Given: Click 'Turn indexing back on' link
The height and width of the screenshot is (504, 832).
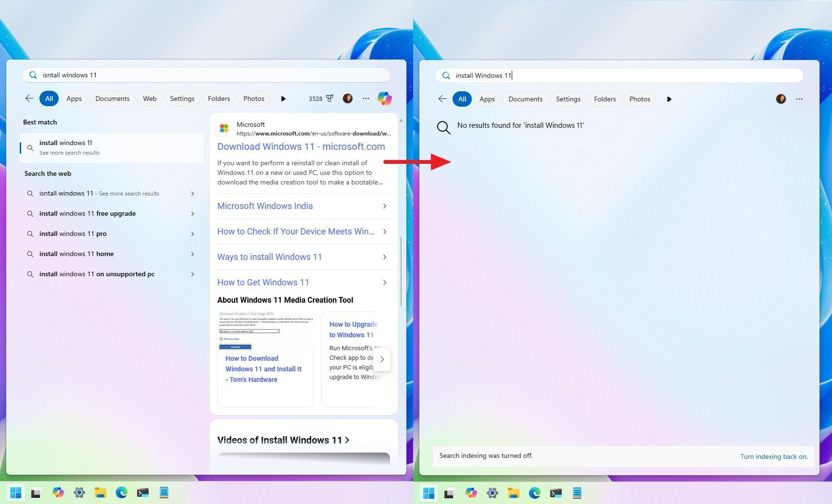Looking at the screenshot, I should coord(774,456).
